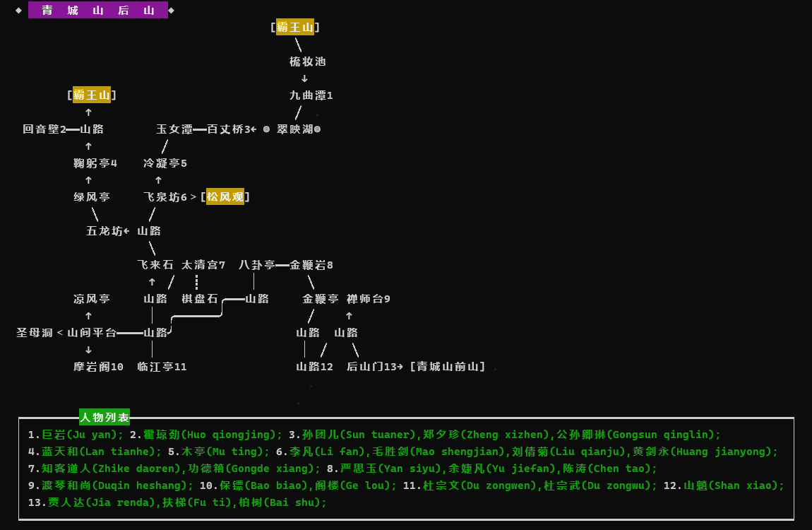Toggle the diamond marker right of the title
The height and width of the screenshot is (530, 812).
172,11
